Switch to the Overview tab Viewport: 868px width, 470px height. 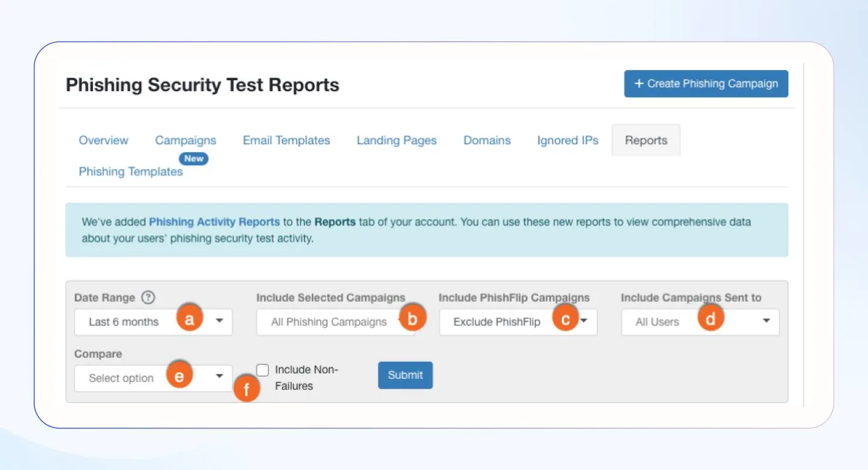(103, 140)
